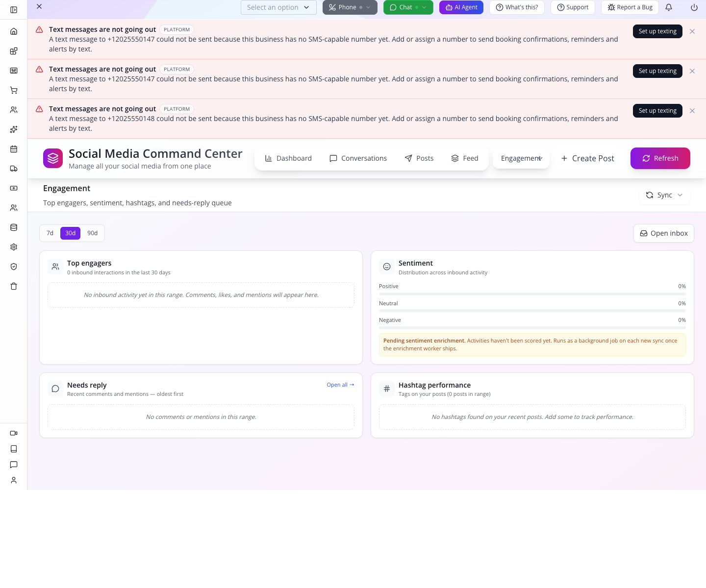The width and height of the screenshot is (706, 588).
Task: Open the Select an option dropdown
Action: (278, 7)
